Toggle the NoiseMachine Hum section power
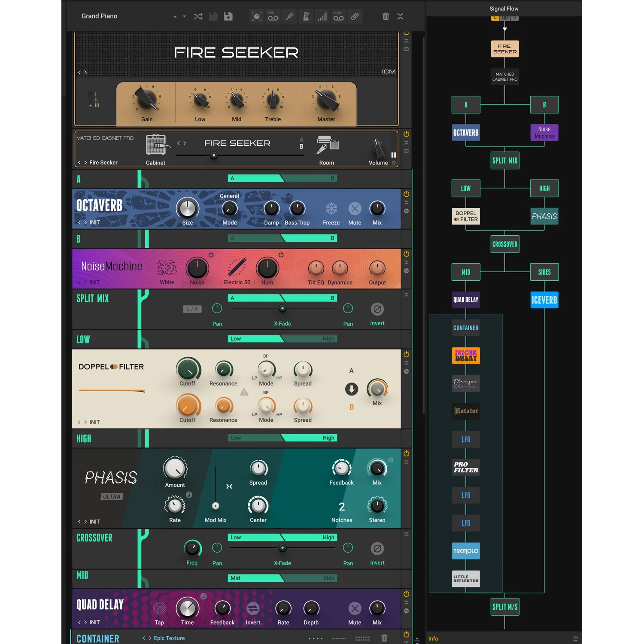This screenshot has width=644, height=644. click(281, 255)
